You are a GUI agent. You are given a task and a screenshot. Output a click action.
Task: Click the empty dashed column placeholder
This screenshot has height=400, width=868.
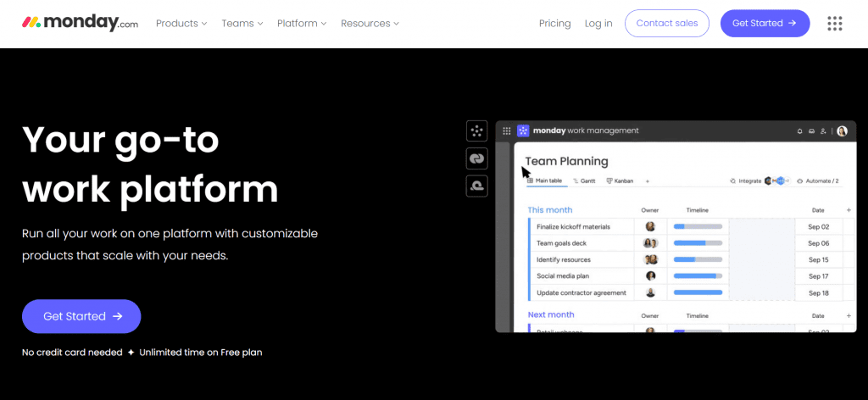[762, 259]
